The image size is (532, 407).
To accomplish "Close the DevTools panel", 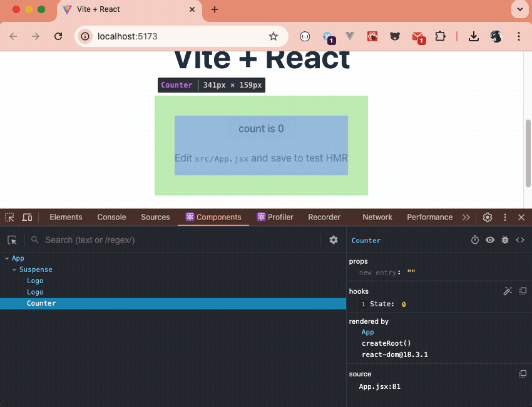I will pyautogui.click(x=521, y=217).
